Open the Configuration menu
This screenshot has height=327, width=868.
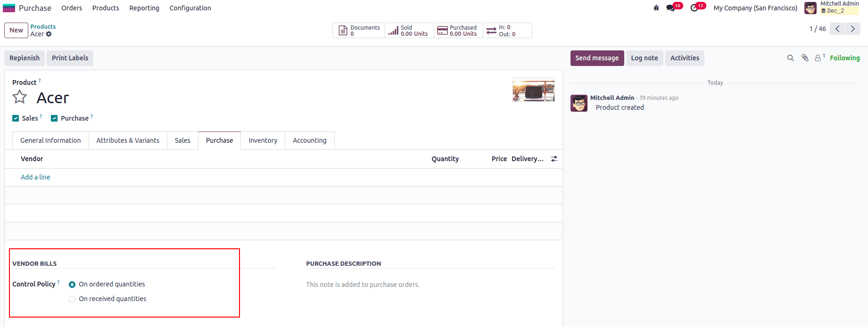click(190, 8)
